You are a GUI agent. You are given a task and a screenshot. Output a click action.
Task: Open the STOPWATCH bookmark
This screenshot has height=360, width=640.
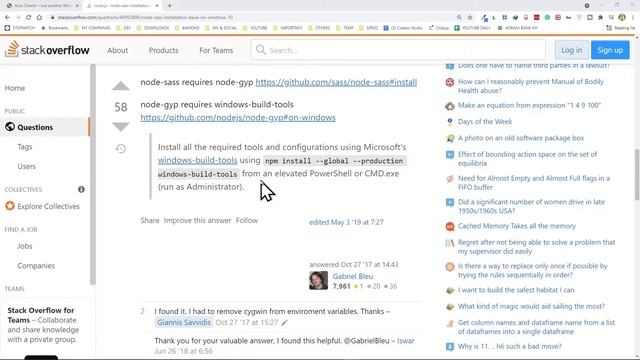pos(20,28)
